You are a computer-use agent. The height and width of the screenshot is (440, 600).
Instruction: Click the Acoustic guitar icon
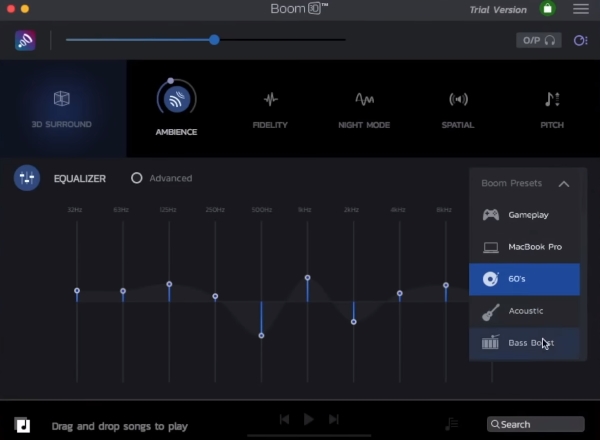[x=491, y=312]
